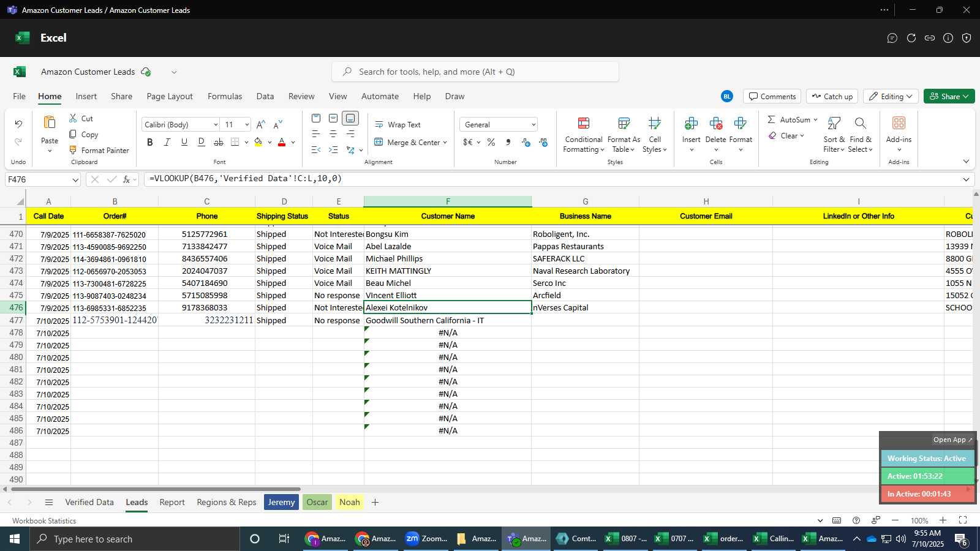The image size is (980, 551).
Task: Increase font size with the larger A icon
Action: [x=261, y=124]
